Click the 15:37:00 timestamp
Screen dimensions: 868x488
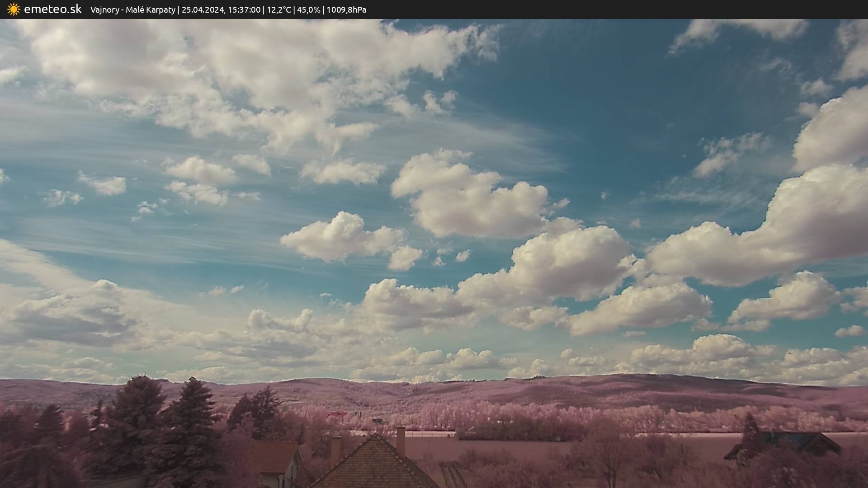click(244, 10)
